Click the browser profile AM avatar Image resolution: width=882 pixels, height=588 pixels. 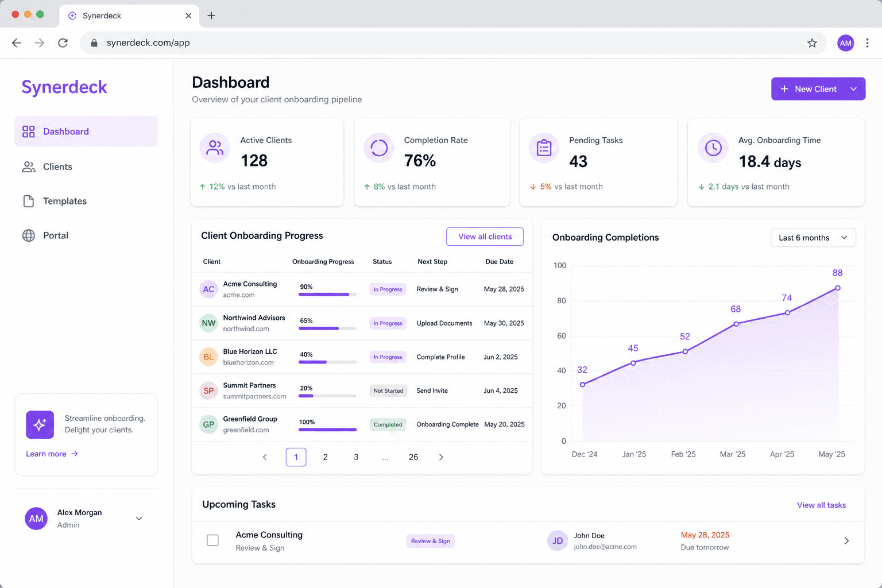point(846,43)
